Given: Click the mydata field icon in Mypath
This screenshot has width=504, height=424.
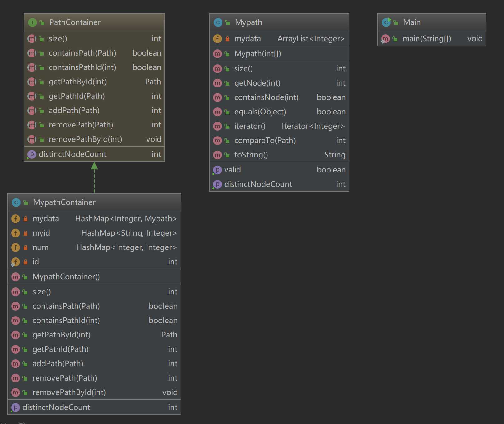Looking at the screenshot, I should pos(217,39).
